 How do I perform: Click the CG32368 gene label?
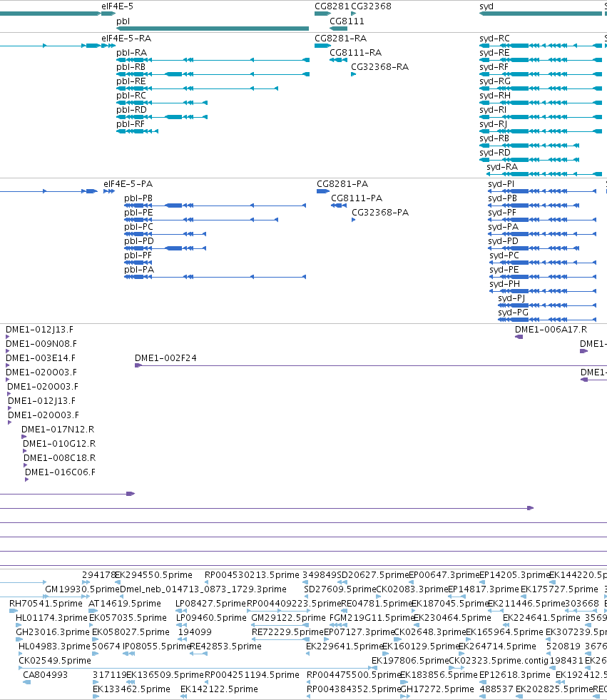point(371,6)
